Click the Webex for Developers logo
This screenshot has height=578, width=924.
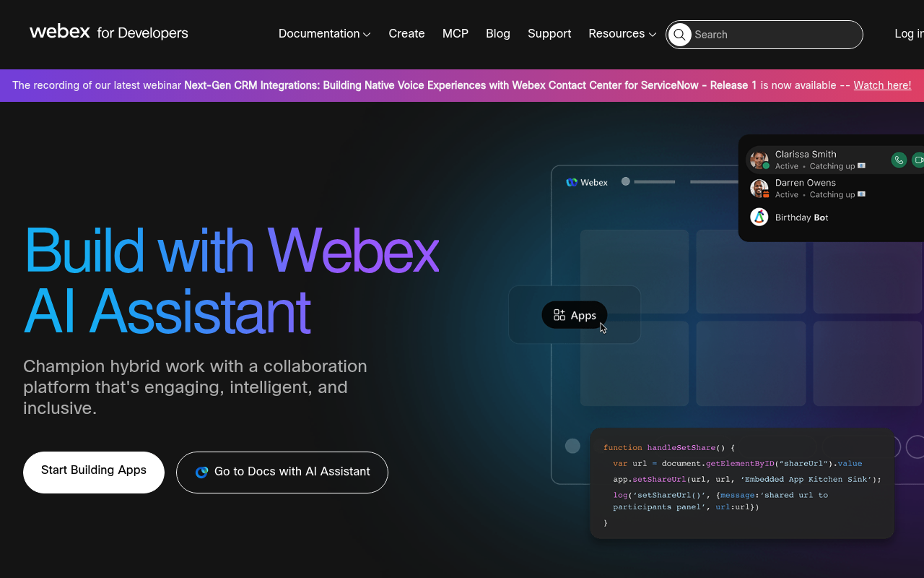[109, 33]
